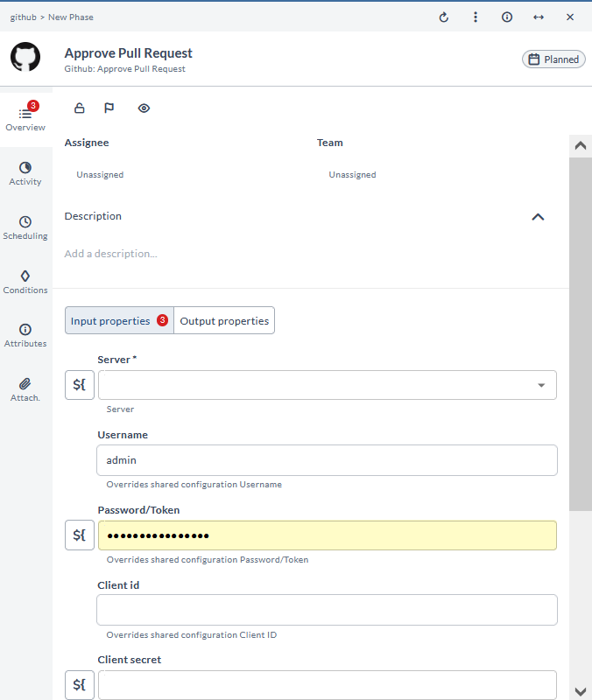
Task: Toggle the eye watch icon
Action: (144, 108)
